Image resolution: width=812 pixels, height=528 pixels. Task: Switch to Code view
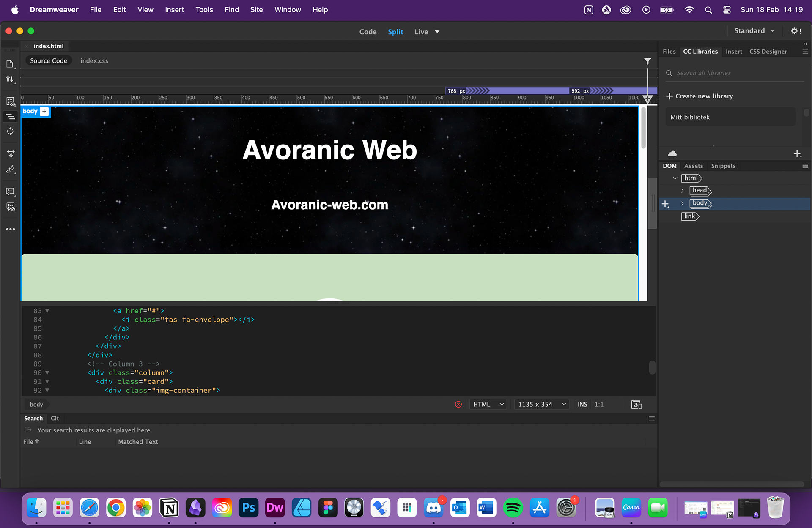pyautogui.click(x=368, y=32)
